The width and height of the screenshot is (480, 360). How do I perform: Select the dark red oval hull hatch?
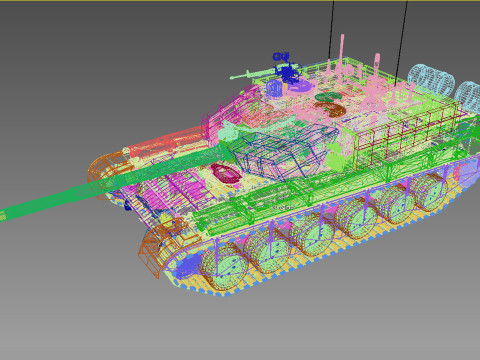[x=226, y=172]
